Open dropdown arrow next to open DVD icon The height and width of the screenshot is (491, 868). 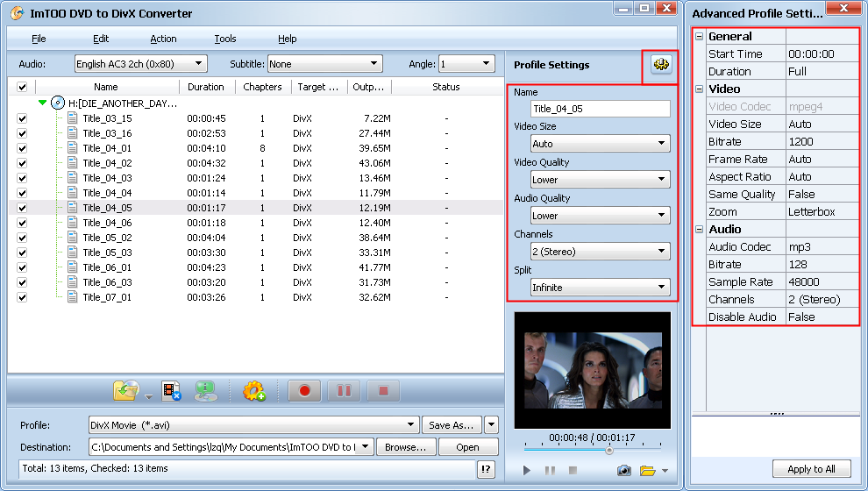(x=148, y=396)
